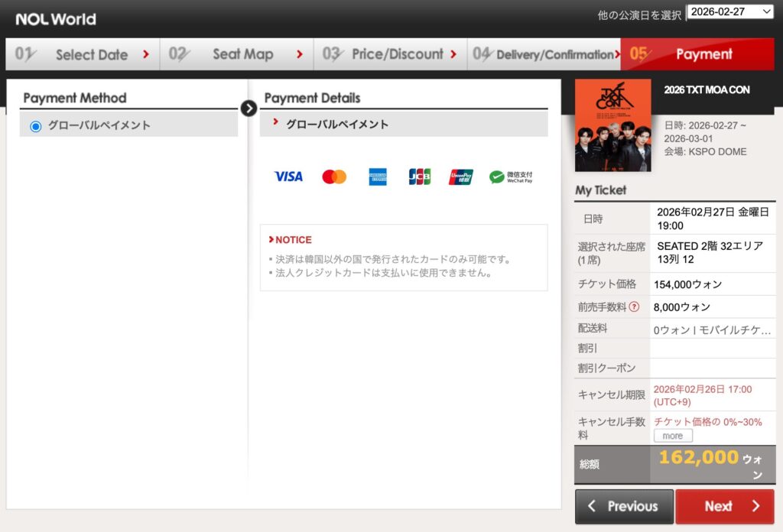This screenshot has width=783, height=532.
Task: Click the UnionPay logo
Action: click(461, 177)
